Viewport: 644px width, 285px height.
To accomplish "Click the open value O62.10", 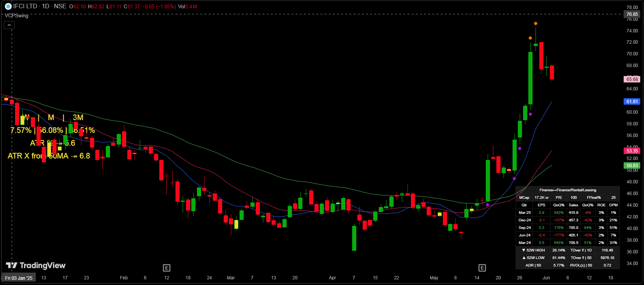I will pyautogui.click(x=78, y=6).
